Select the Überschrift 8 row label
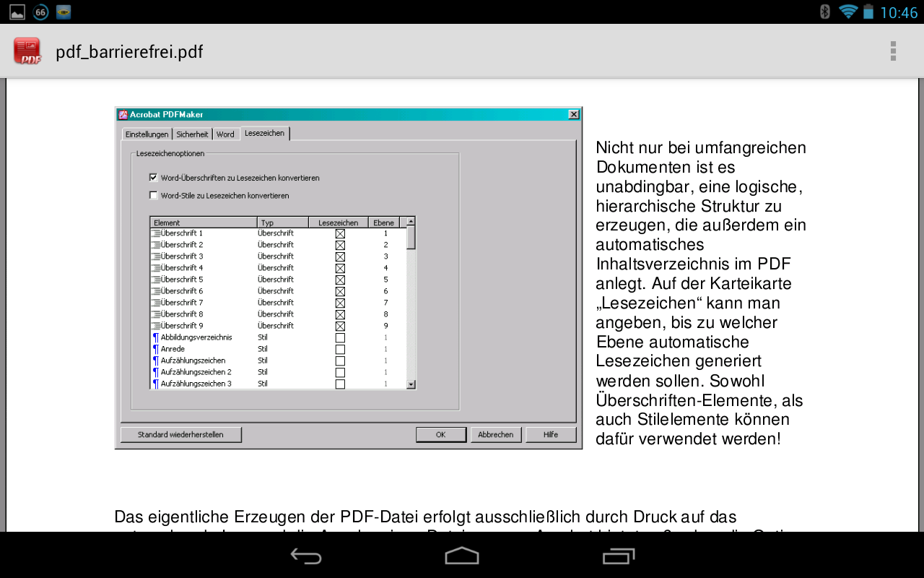Screen dimensions: 924x578 [x=182, y=314]
